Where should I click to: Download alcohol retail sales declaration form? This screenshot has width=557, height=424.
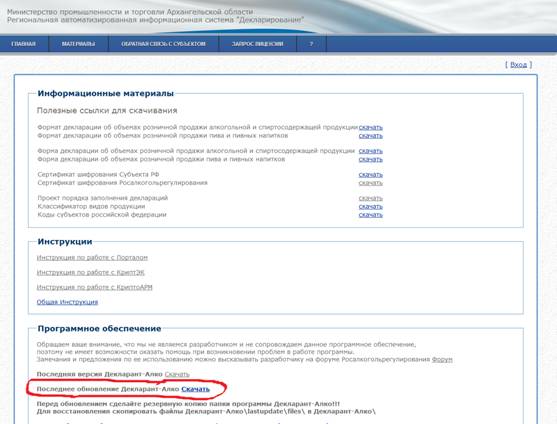pyautogui.click(x=371, y=151)
